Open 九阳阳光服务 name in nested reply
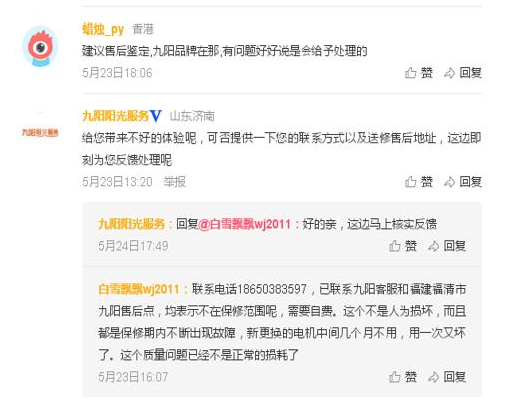Viewport: 505px width, 403px height. click(x=131, y=224)
